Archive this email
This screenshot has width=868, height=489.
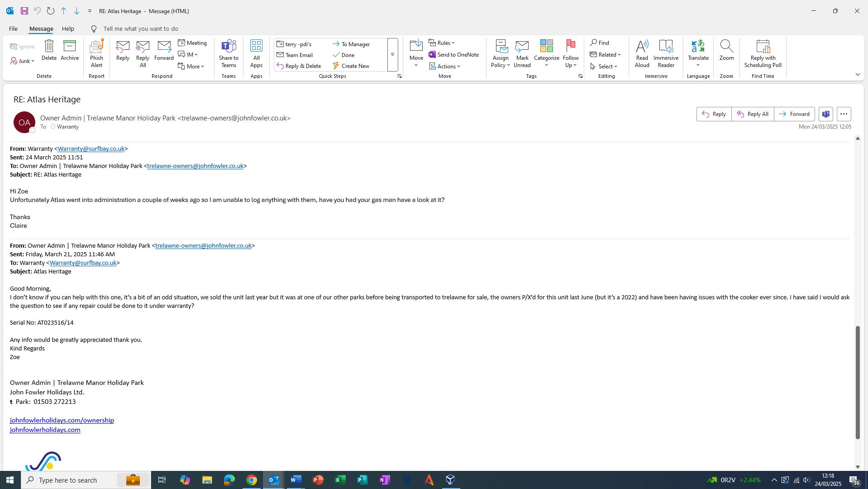pyautogui.click(x=70, y=50)
